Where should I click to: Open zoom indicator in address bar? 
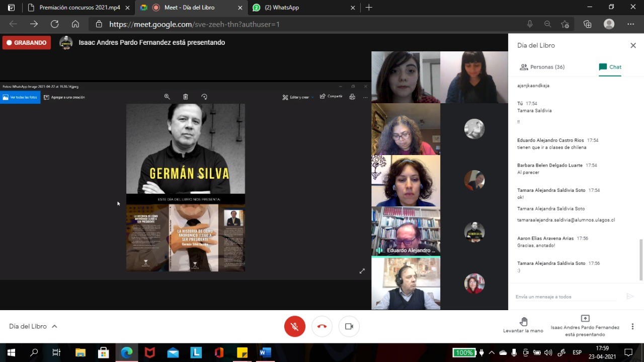tap(547, 24)
